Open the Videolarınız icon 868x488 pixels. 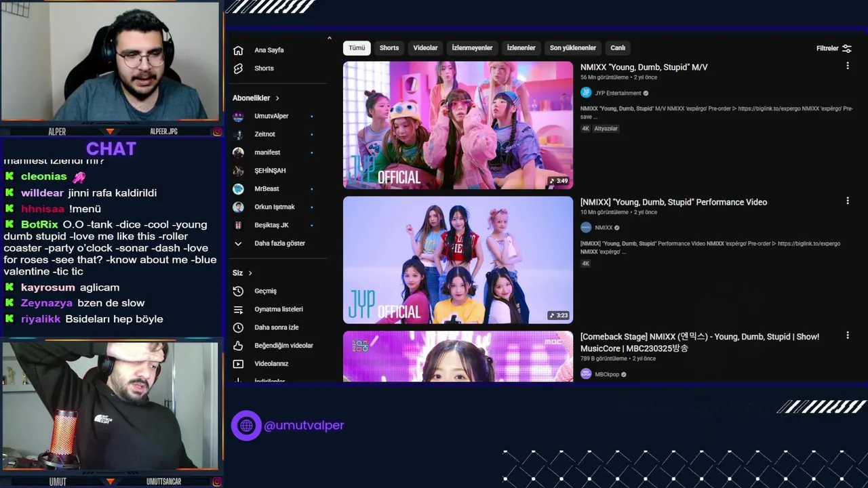tap(238, 364)
